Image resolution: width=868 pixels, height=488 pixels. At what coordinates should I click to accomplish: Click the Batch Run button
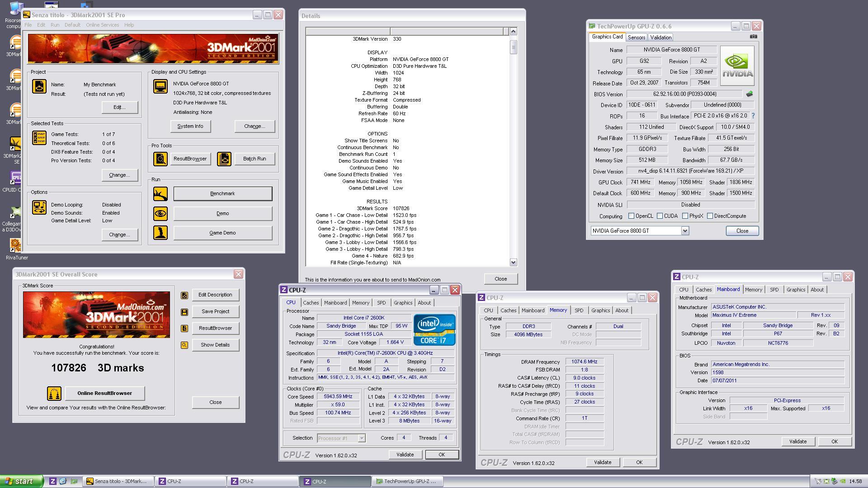(x=255, y=159)
